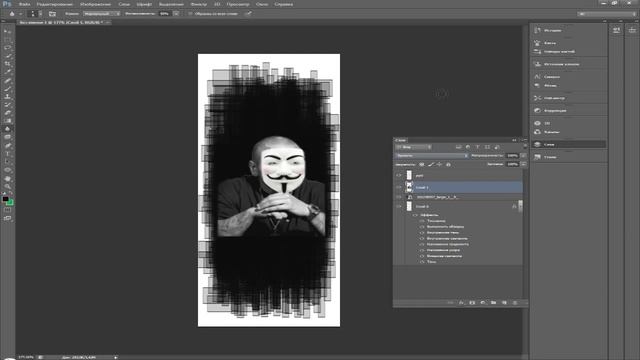
Task: Open the layer opacity dropdown arrow
Action: pos(523,156)
